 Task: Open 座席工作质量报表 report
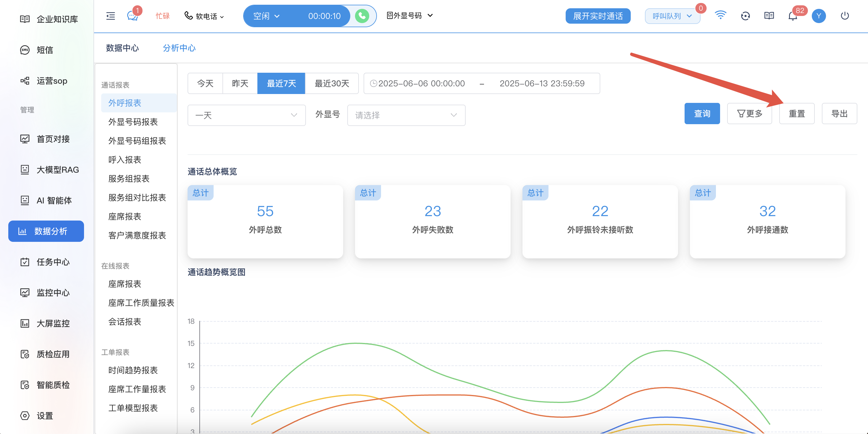tap(141, 303)
